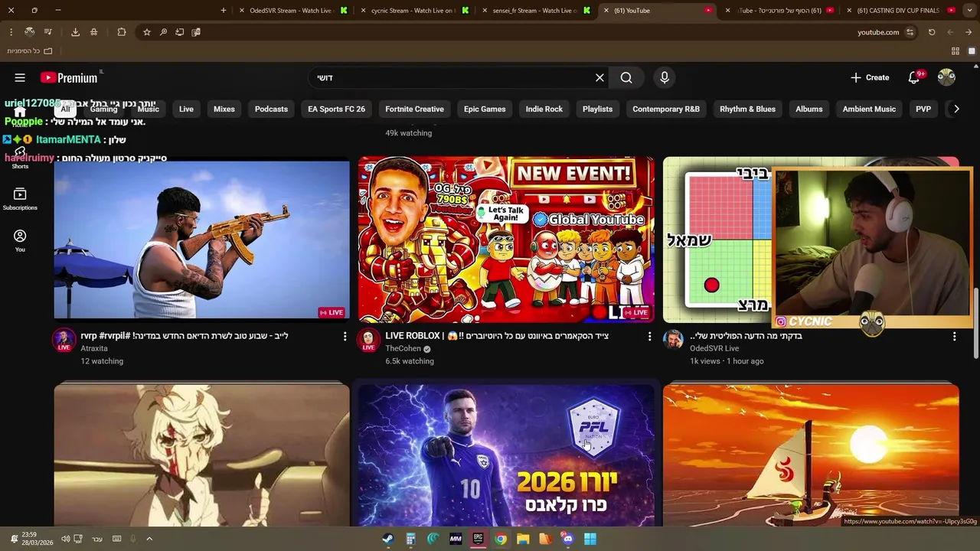Expand the system tray hidden icons chevron
The image size is (980, 551).
[x=149, y=539]
